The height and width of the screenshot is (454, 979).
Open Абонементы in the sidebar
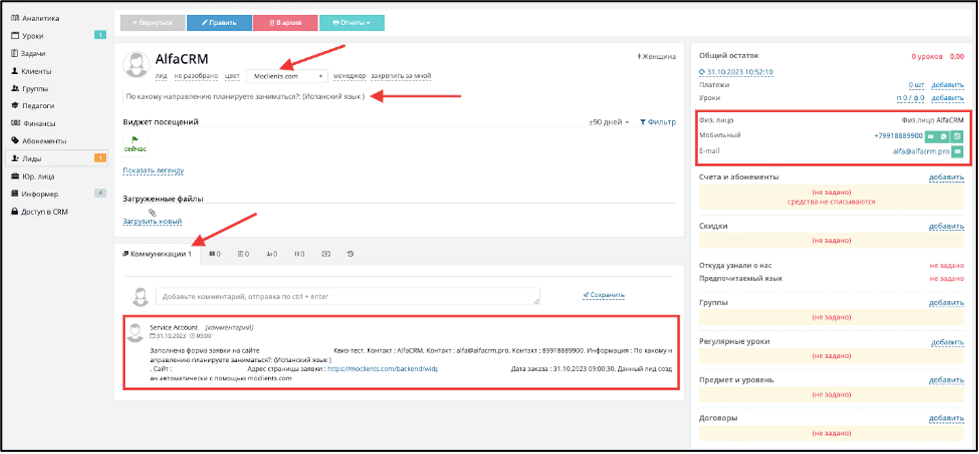pos(43,141)
